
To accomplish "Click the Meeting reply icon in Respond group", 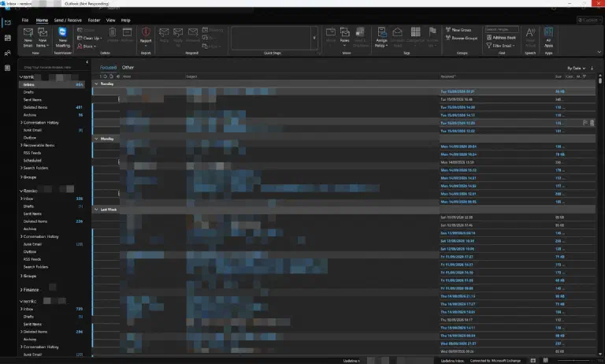I will pyautogui.click(x=213, y=30).
